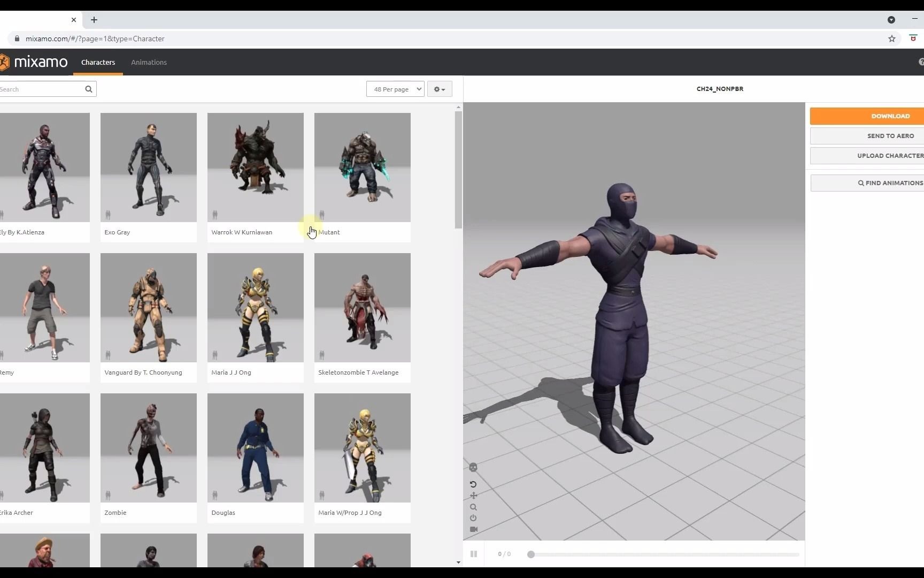Click the Download button
This screenshot has width=924, height=578.
[x=890, y=116]
